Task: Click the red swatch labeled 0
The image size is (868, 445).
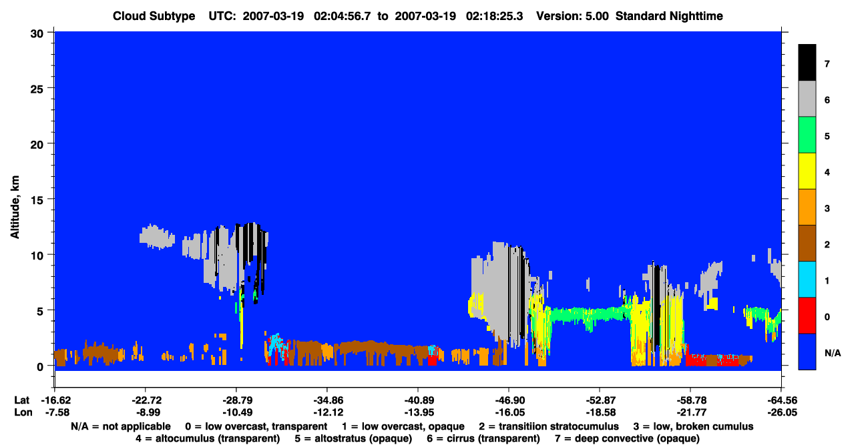Action: pos(807,315)
